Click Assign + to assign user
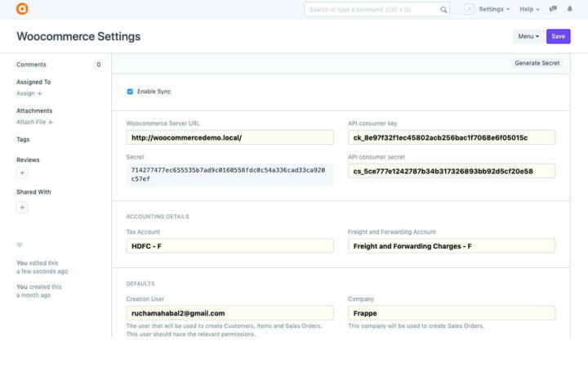The height and width of the screenshot is (368, 588). 29,93
